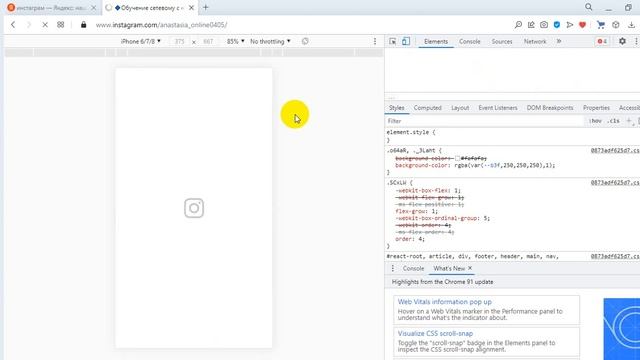Switch to the Yandex инстаграм browser tab
This screenshot has width=640, height=360.
[x=51, y=8]
